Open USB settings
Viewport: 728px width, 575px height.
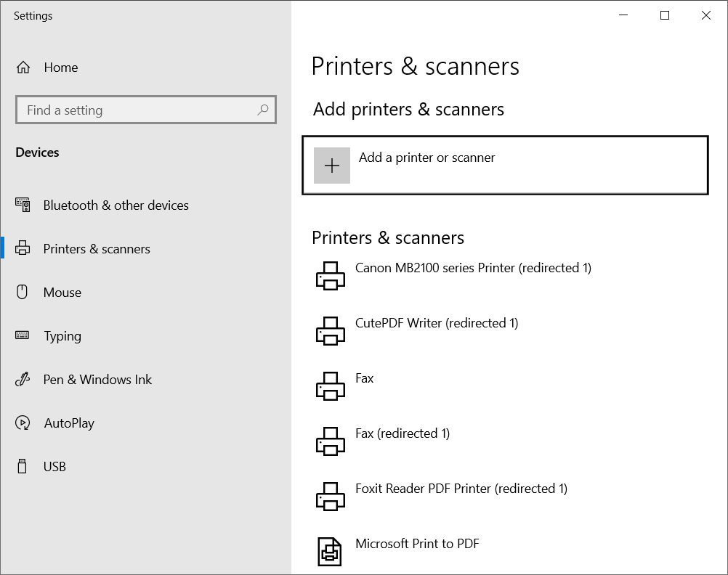[54, 466]
